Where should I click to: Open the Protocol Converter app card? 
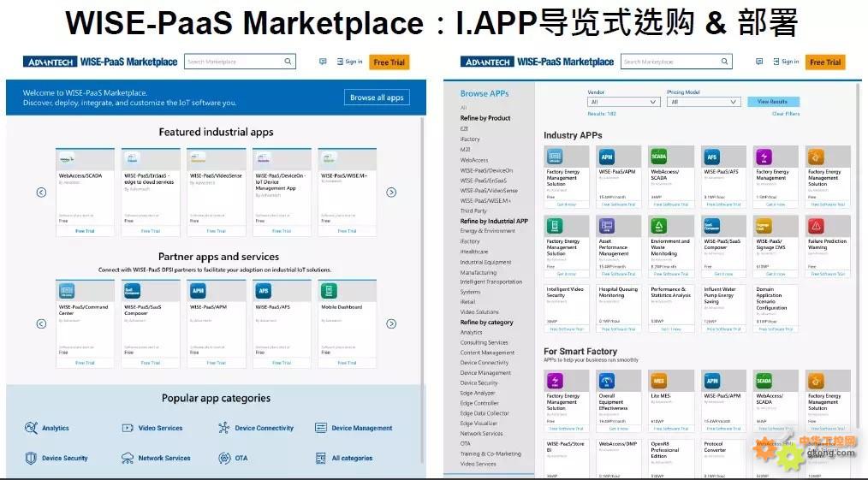point(723,458)
